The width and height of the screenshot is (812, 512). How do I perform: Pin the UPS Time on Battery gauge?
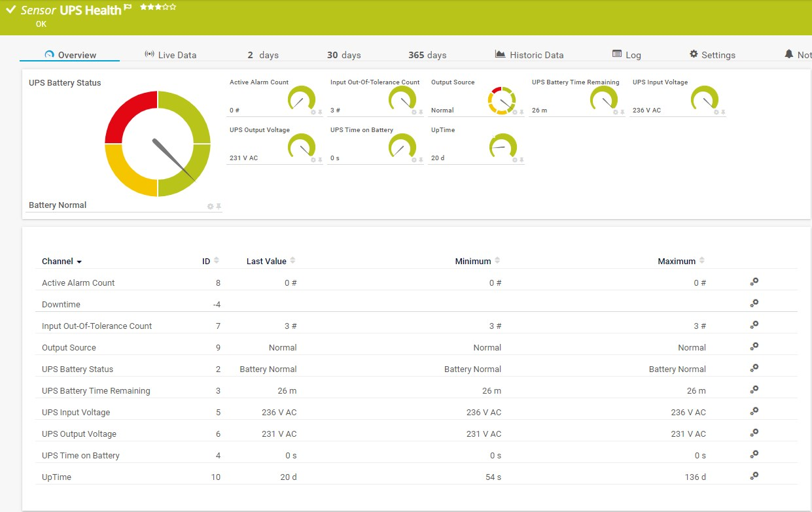(421, 160)
